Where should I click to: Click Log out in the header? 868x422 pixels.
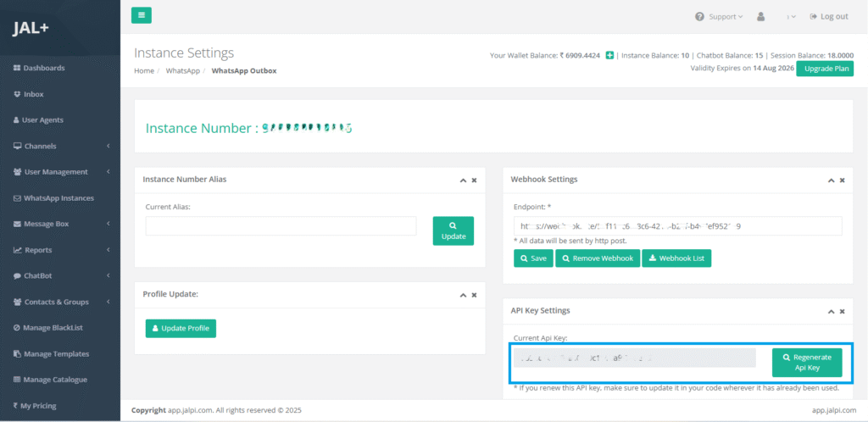pos(828,16)
